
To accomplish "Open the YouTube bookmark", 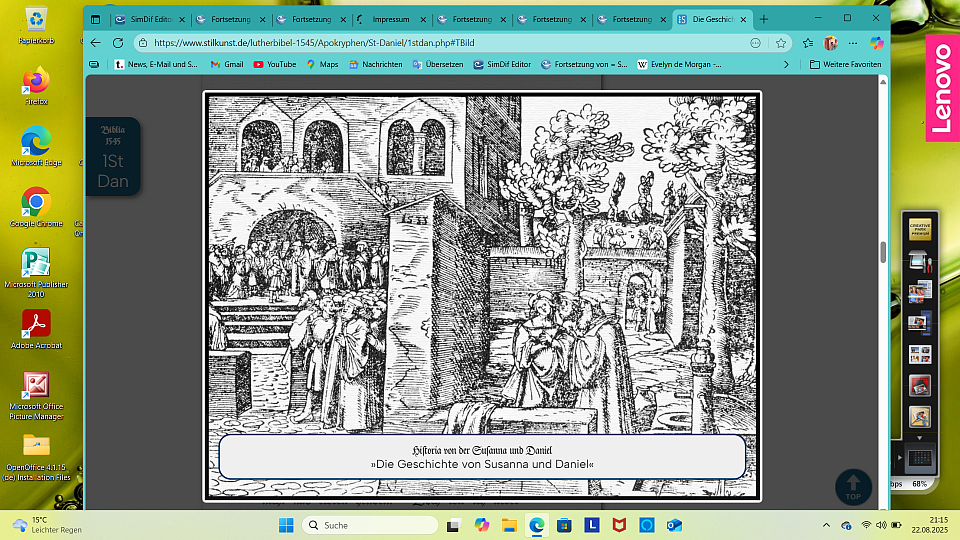I will pos(275,64).
